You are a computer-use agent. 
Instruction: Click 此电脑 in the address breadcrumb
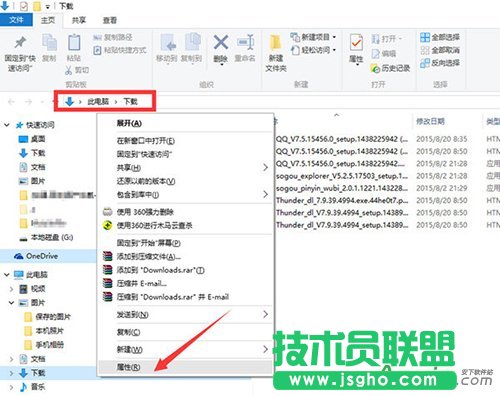98,101
